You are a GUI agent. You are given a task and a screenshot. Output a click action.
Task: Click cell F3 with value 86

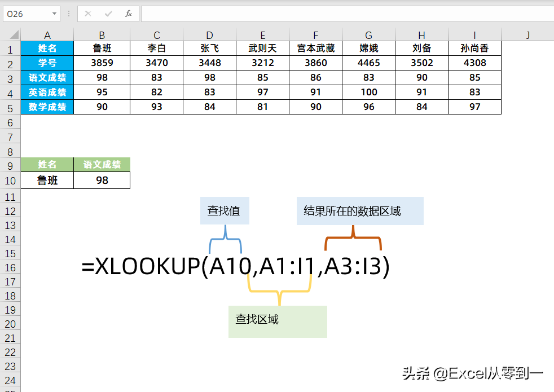pyautogui.click(x=315, y=78)
